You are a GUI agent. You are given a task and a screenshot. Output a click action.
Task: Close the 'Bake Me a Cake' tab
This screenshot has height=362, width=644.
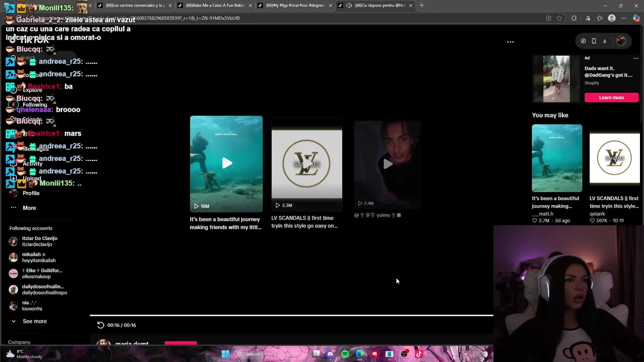(250, 6)
